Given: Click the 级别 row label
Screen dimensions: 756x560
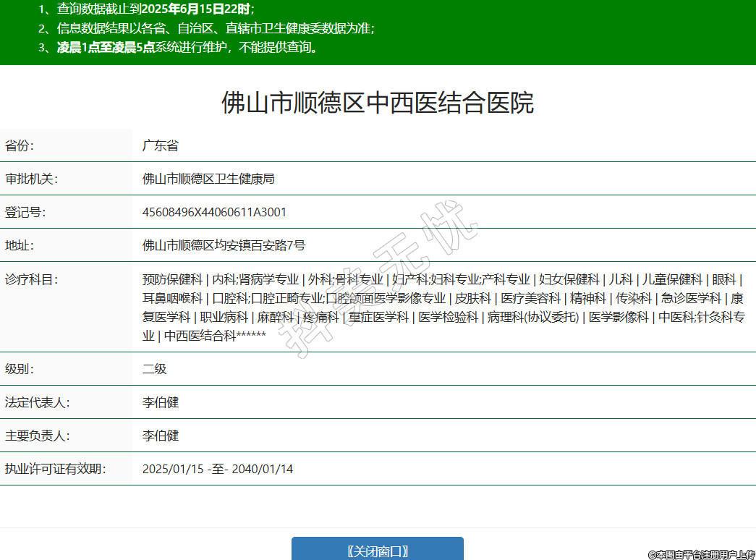Looking at the screenshot, I should [x=20, y=369].
